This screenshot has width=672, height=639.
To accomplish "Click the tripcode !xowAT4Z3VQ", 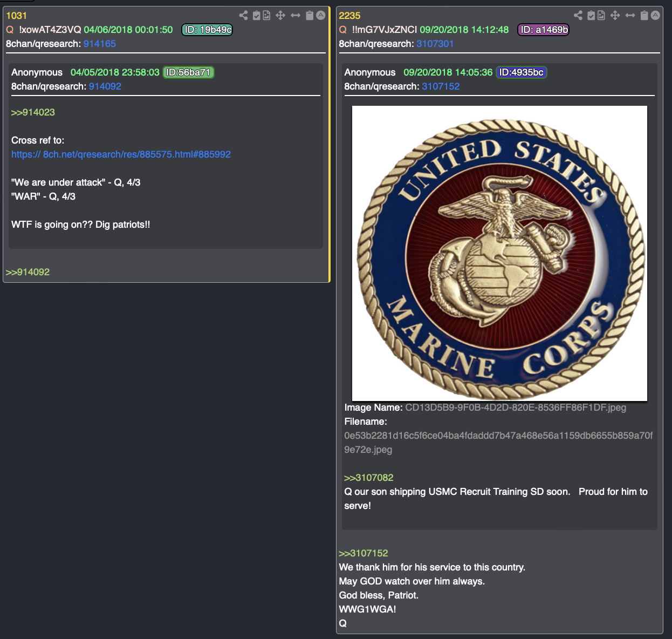I will [x=50, y=30].
